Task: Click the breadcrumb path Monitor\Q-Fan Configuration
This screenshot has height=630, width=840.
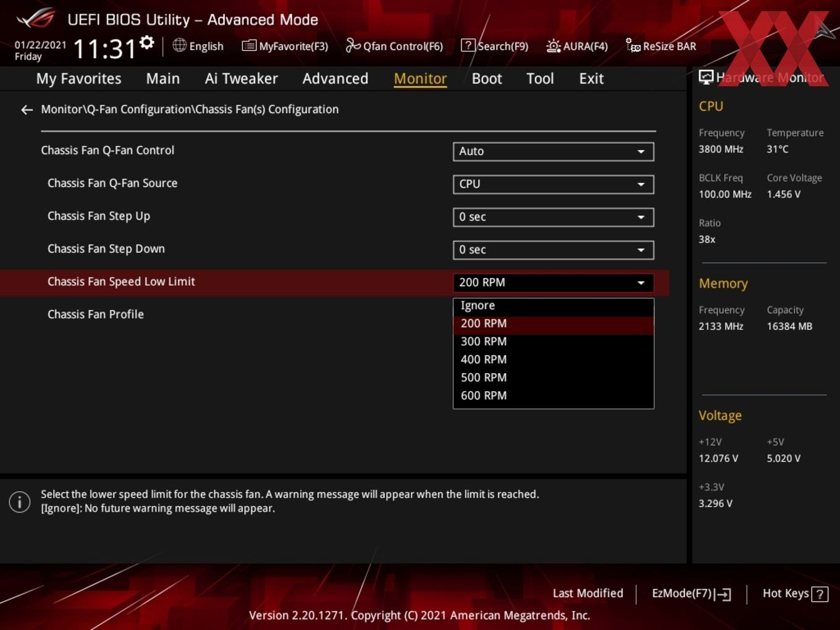Action: point(117,109)
